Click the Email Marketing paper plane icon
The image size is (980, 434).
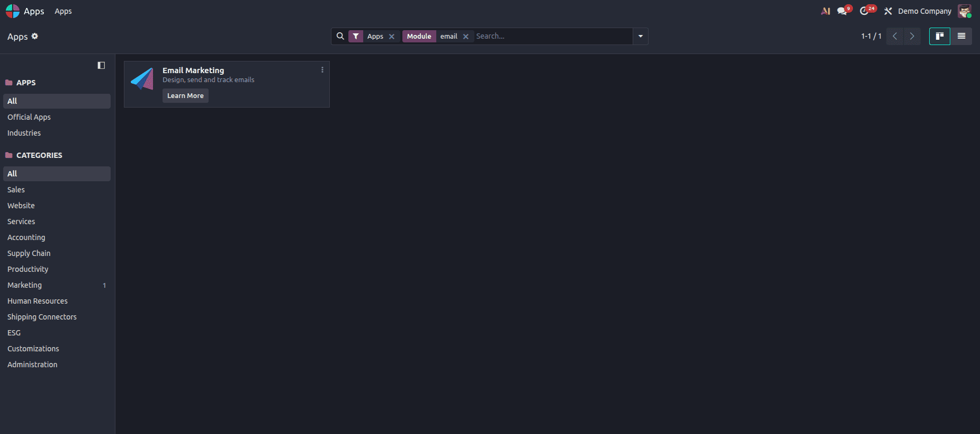tap(142, 79)
